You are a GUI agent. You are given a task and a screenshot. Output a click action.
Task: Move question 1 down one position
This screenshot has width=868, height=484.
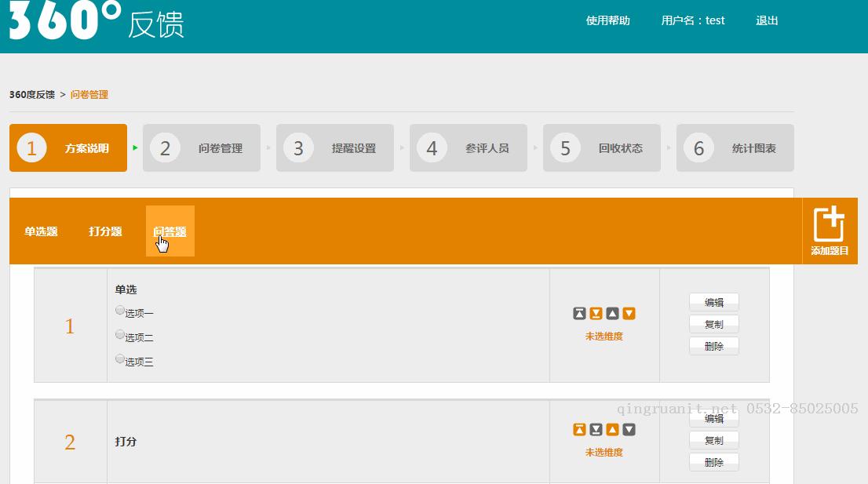(629, 314)
